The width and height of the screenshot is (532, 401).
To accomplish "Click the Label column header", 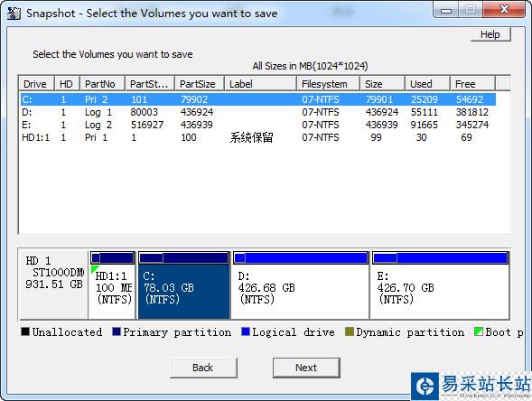I will (x=260, y=84).
